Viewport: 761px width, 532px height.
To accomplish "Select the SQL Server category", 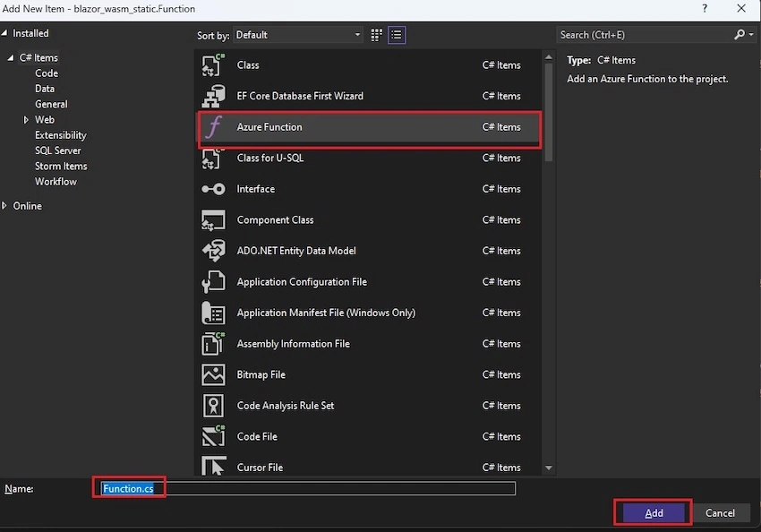I will click(58, 150).
